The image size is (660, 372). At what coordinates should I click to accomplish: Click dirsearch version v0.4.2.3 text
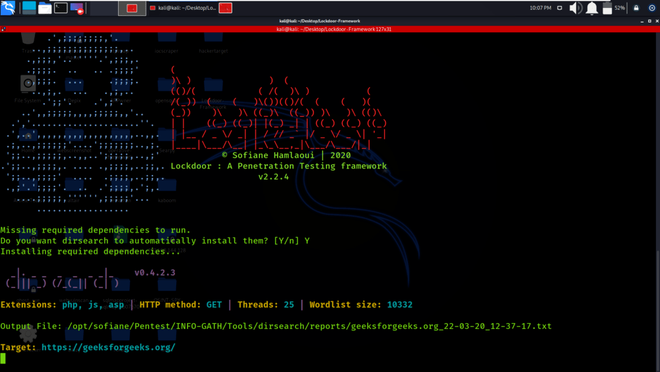click(155, 272)
